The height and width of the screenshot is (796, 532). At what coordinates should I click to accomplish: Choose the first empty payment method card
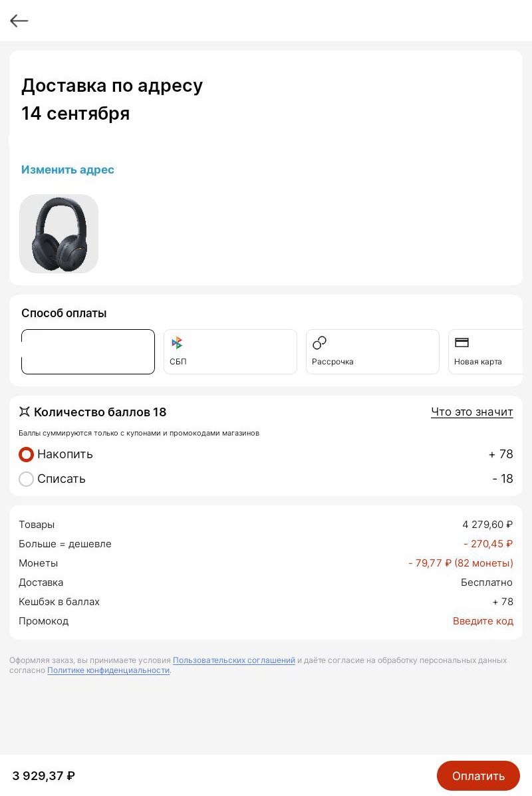(88, 352)
